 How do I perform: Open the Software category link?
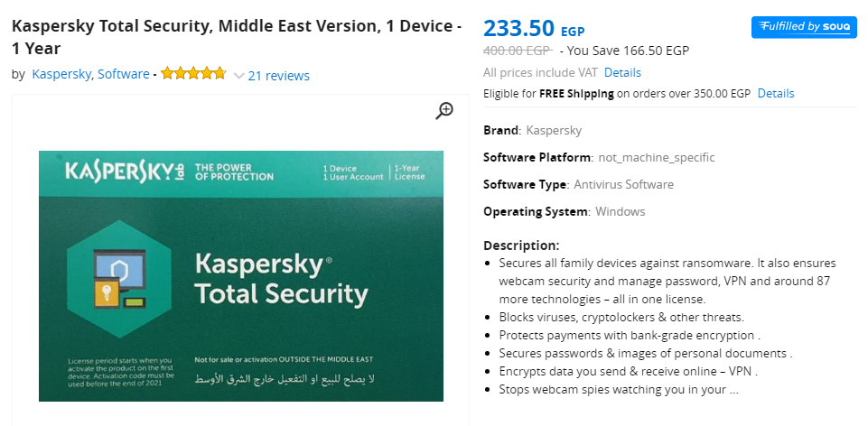click(x=124, y=74)
